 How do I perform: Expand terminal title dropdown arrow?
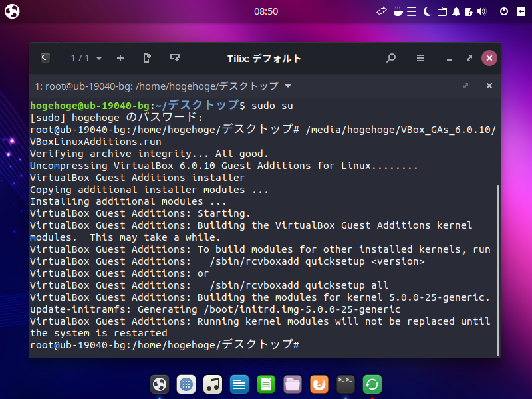coord(288,86)
